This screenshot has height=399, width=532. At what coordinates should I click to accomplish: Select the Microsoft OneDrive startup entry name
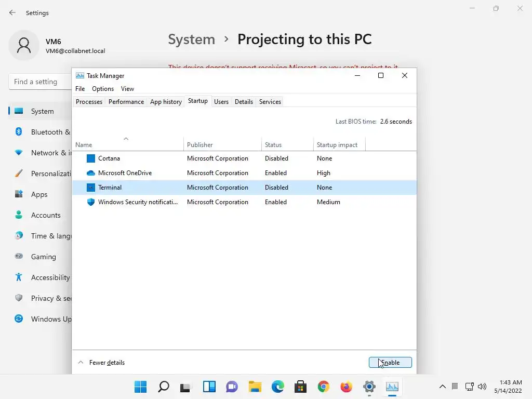[x=125, y=173]
